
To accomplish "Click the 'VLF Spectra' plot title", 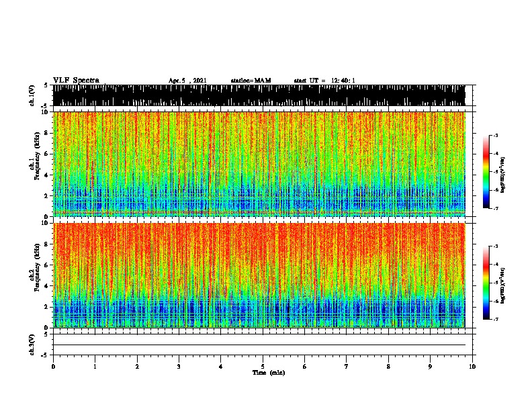I will click(x=76, y=81).
